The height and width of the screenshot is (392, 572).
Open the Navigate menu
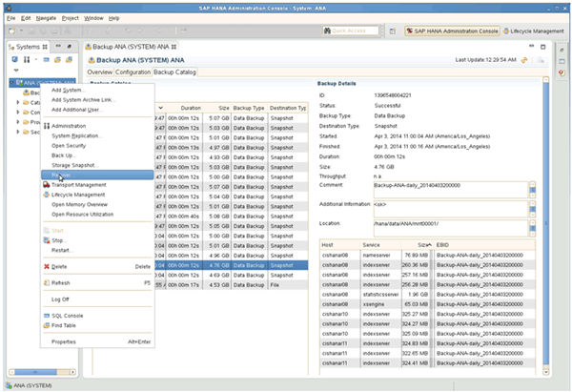48,17
